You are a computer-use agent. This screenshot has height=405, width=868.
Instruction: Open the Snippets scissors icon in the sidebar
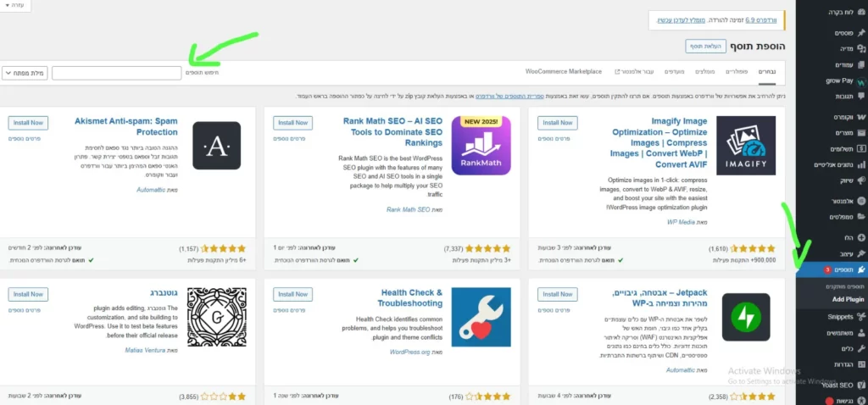861,317
